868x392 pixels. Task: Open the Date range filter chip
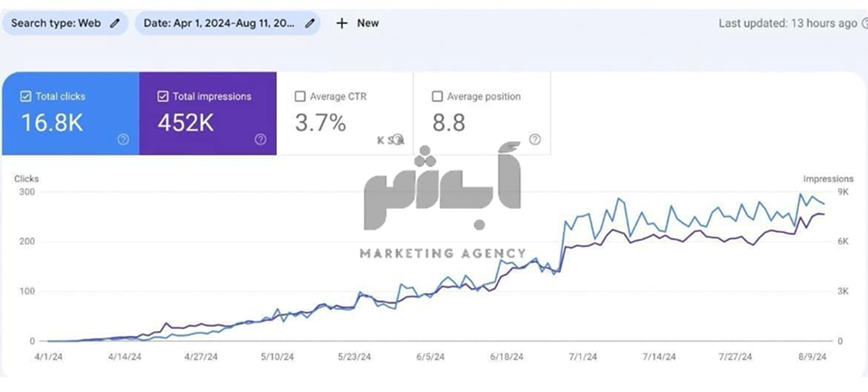click(x=218, y=23)
